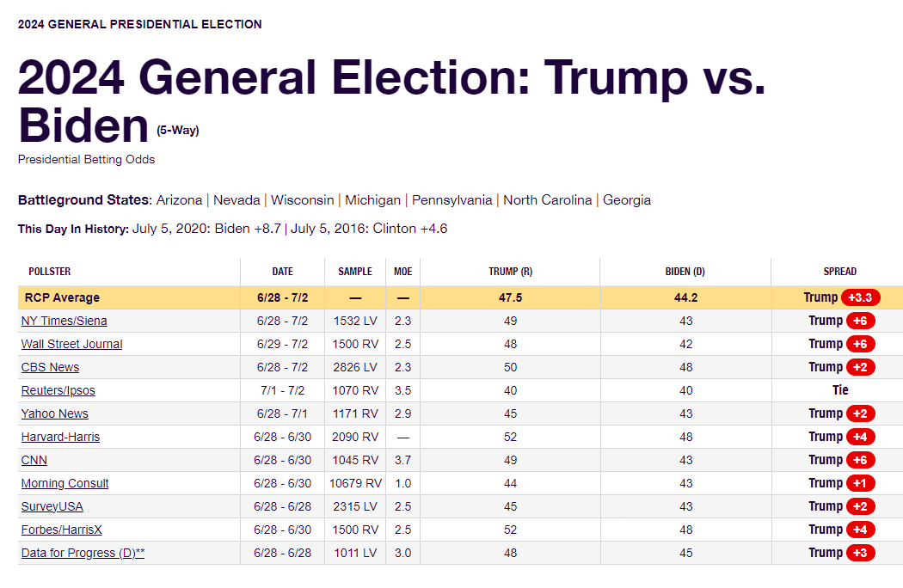903x588 pixels.
Task: View Wisconsin battleground polls
Action: point(302,200)
